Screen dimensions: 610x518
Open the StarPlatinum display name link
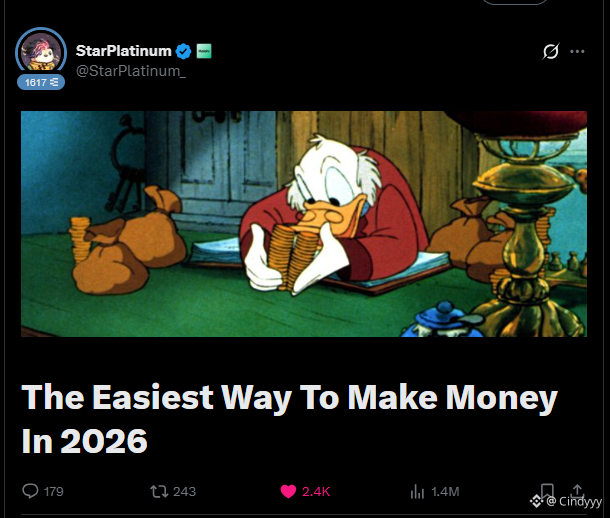pos(124,51)
